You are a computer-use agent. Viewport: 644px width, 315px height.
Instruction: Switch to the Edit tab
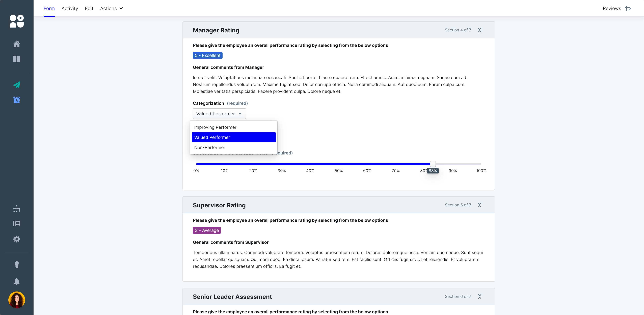click(x=89, y=9)
